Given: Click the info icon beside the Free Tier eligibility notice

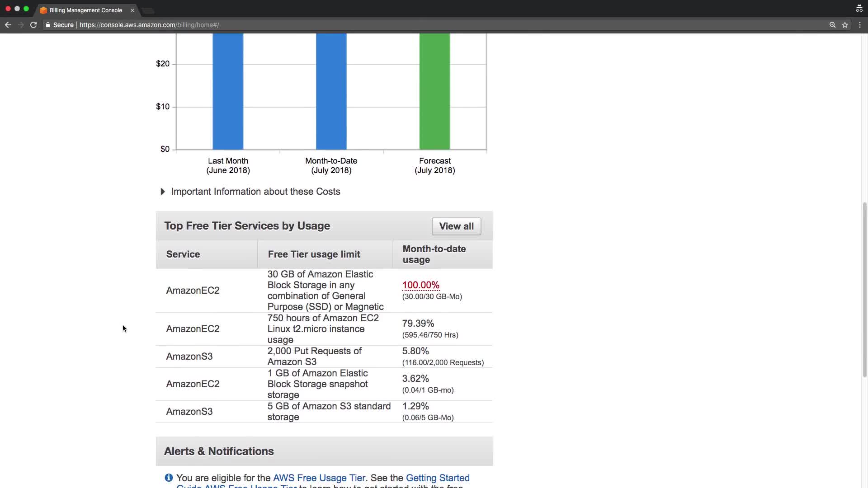Looking at the screenshot, I should tap(169, 478).
